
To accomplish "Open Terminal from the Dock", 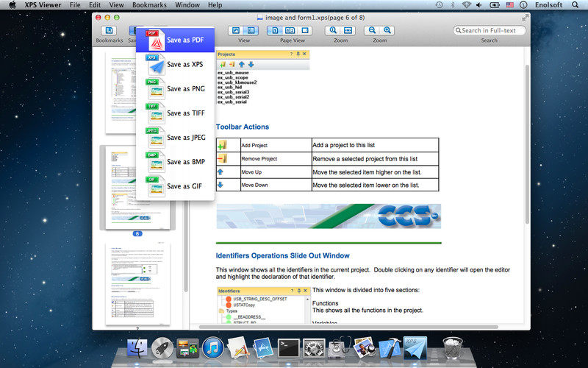I will tap(288, 347).
